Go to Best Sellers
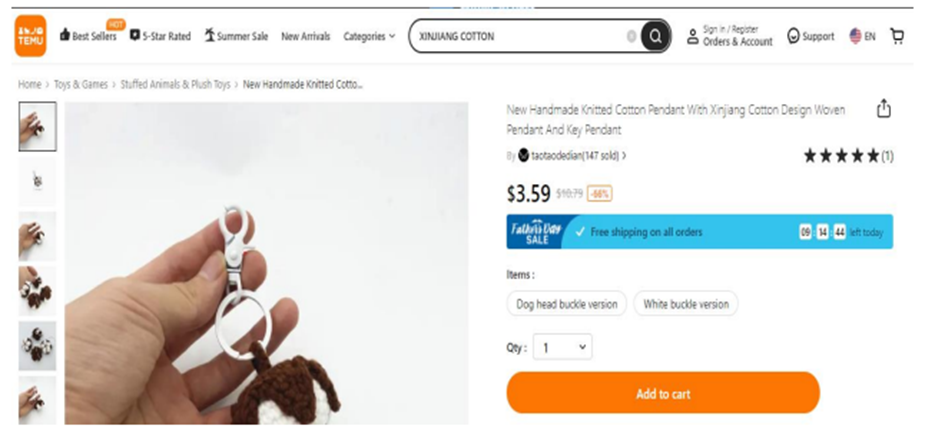The image size is (945, 429). 89,37
